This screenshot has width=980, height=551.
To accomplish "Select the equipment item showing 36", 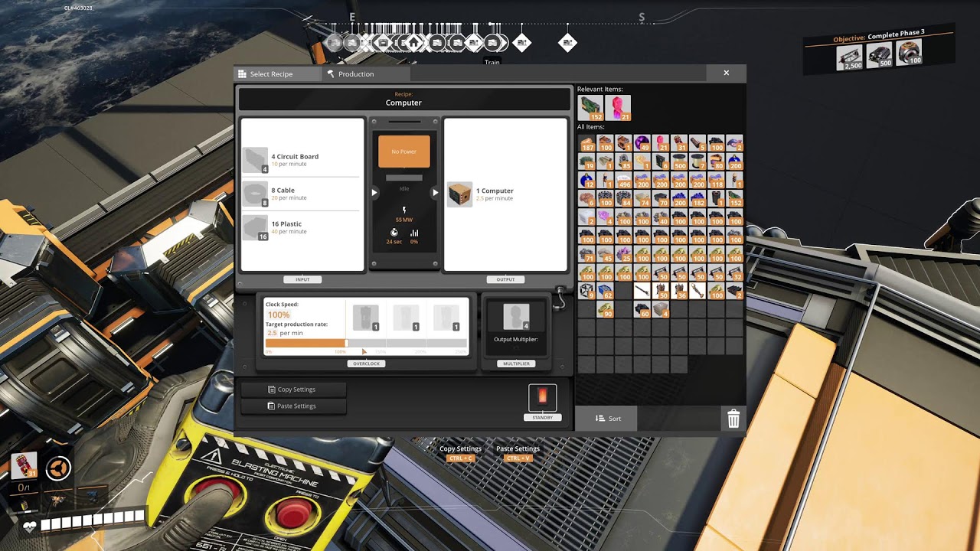I will tap(680, 292).
